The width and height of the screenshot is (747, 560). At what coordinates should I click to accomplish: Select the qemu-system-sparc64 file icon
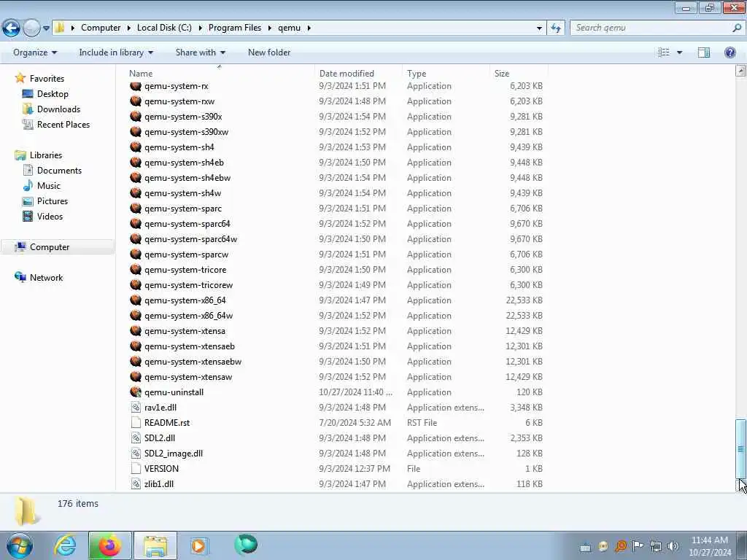[x=136, y=224]
